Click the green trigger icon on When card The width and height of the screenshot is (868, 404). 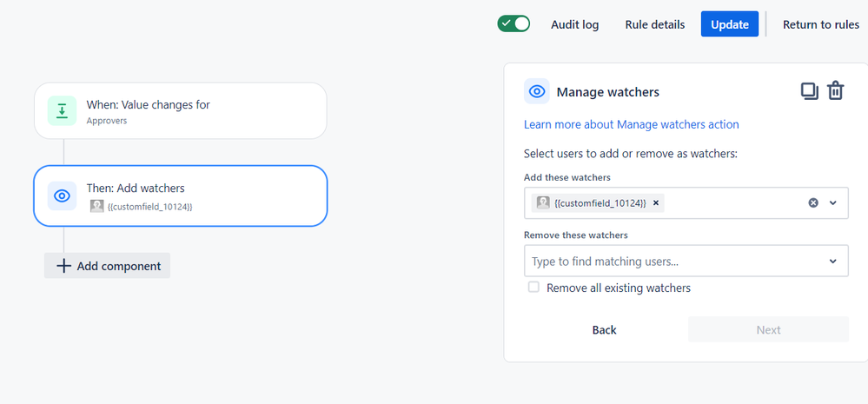(62, 110)
